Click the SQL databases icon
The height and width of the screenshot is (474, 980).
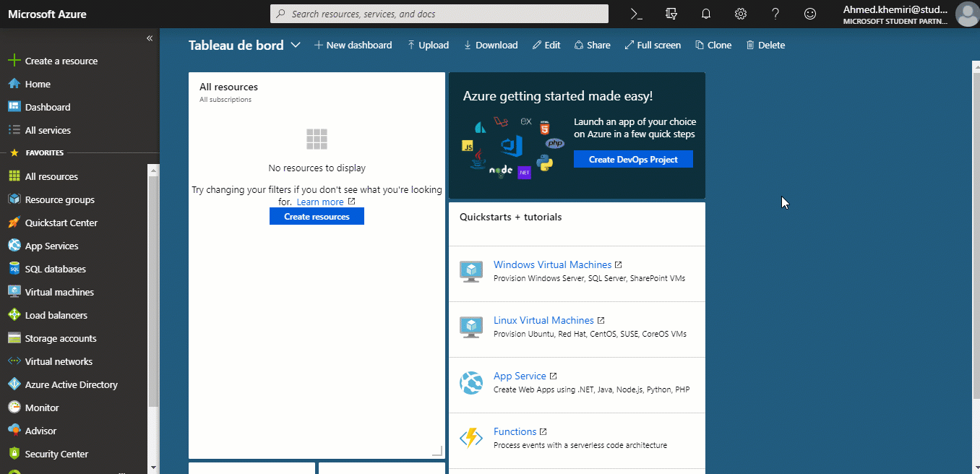click(x=13, y=269)
